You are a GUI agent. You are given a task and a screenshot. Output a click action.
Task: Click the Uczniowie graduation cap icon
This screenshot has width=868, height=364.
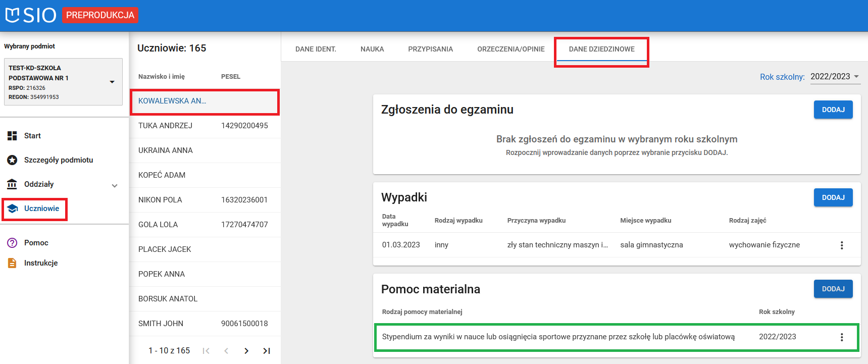coord(12,209)
